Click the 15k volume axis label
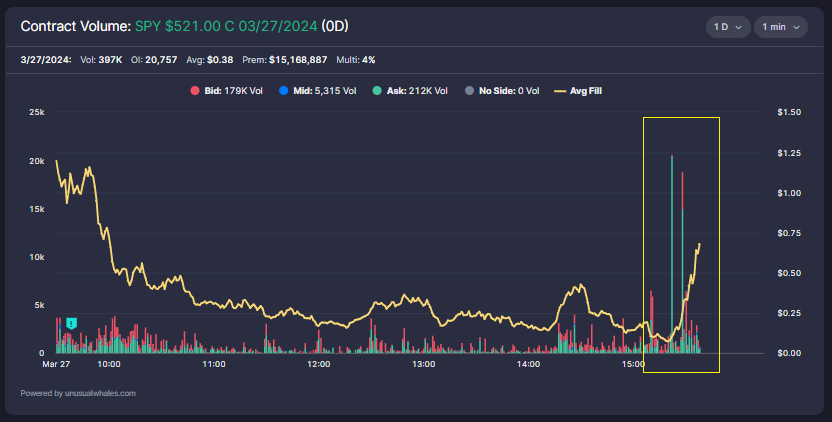Screen dimensions: 832x422 click(x=37, y=209)
